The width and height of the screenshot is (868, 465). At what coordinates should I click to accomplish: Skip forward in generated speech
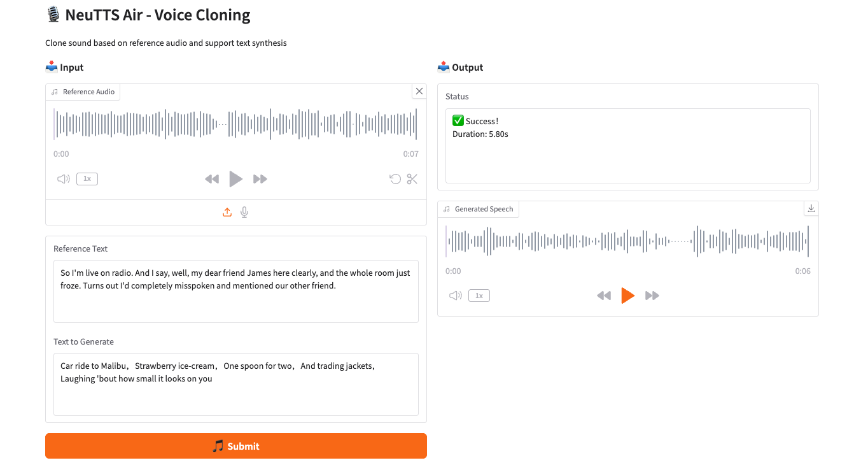click(652, 296)
